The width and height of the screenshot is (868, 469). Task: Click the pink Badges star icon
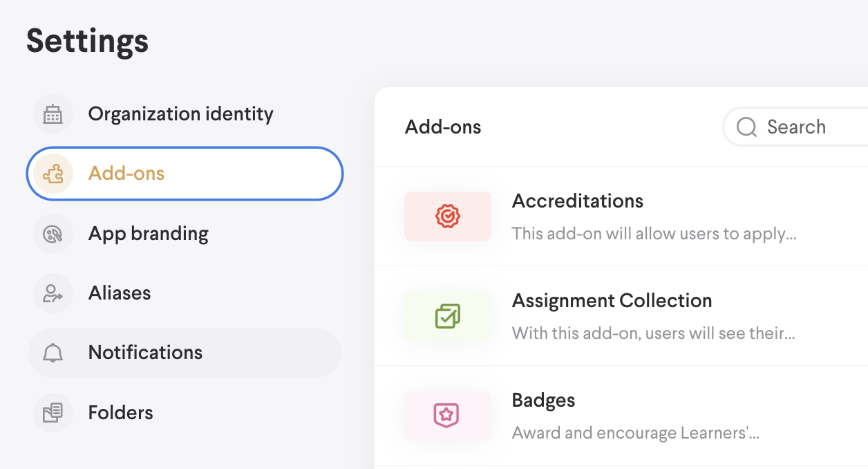tap(448, 415)
